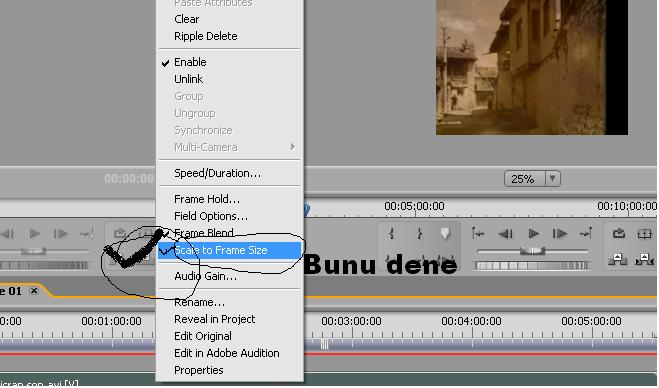This screenshot has height=388, width=659.
Task: Click 00:03:00:00 on the timeline ruler
Action: pos(351,321)
